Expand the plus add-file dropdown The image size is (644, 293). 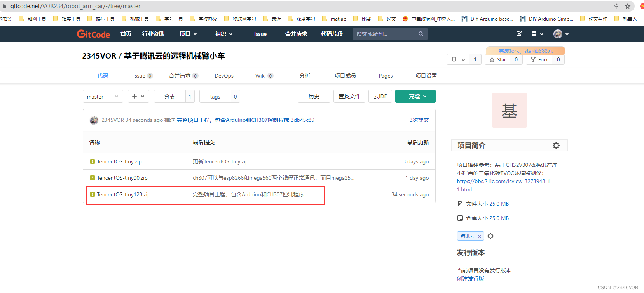click(138, 96)
